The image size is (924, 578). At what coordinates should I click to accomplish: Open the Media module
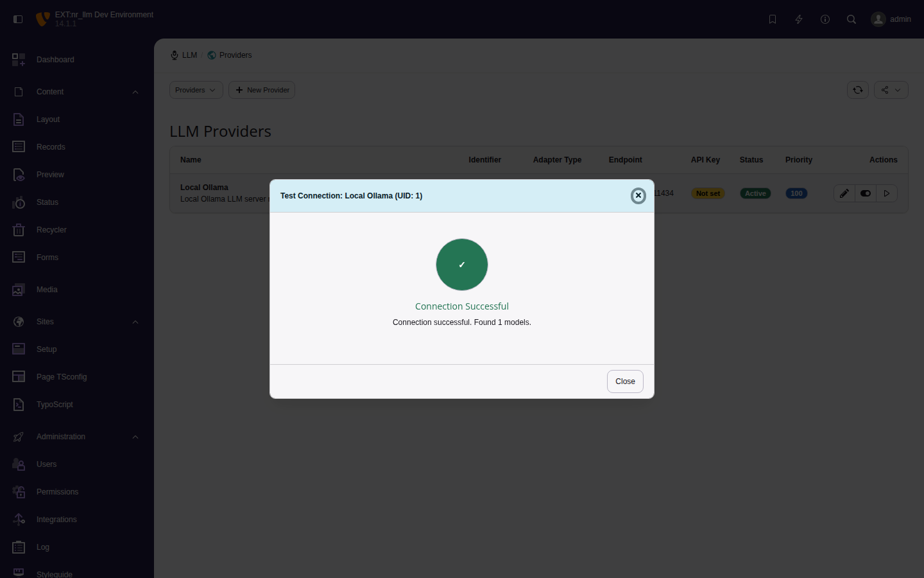(46, 290)
